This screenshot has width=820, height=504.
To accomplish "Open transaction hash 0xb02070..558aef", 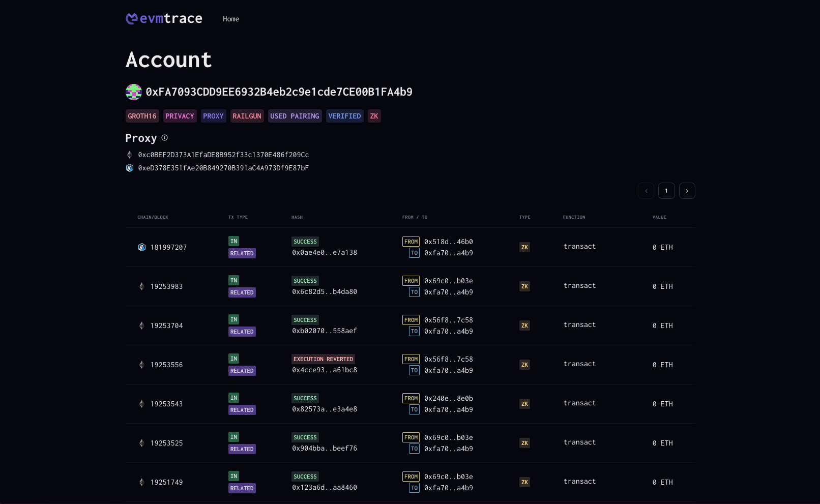I will 325,331.
